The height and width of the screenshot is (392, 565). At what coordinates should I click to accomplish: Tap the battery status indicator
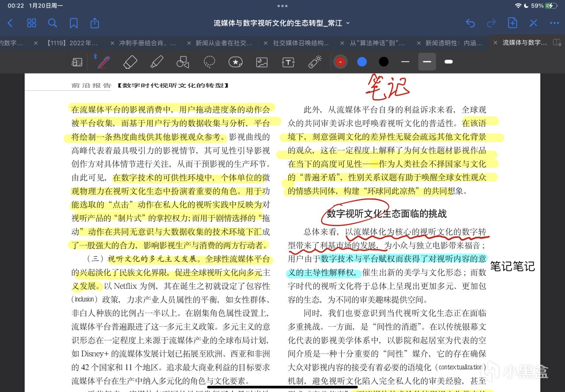point(552,6)
